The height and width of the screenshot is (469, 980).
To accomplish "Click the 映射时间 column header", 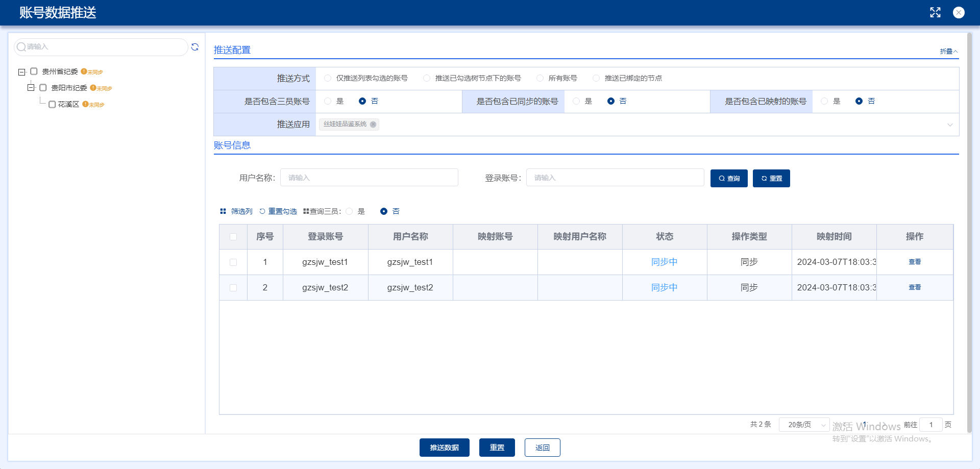I will (834, 237).
